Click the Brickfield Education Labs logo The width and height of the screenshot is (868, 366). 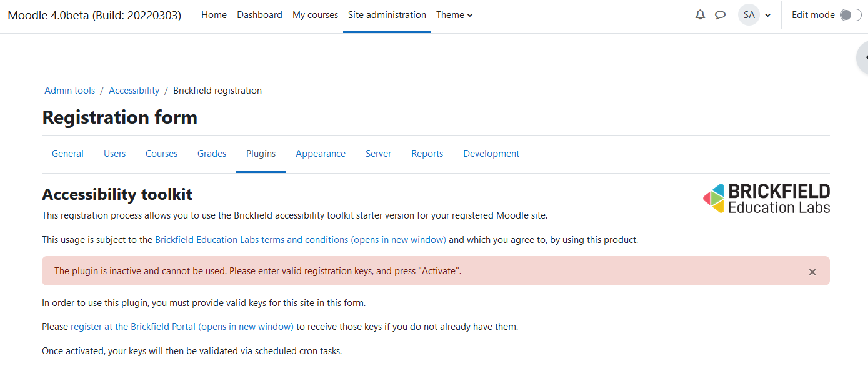[x=766, y=199]
